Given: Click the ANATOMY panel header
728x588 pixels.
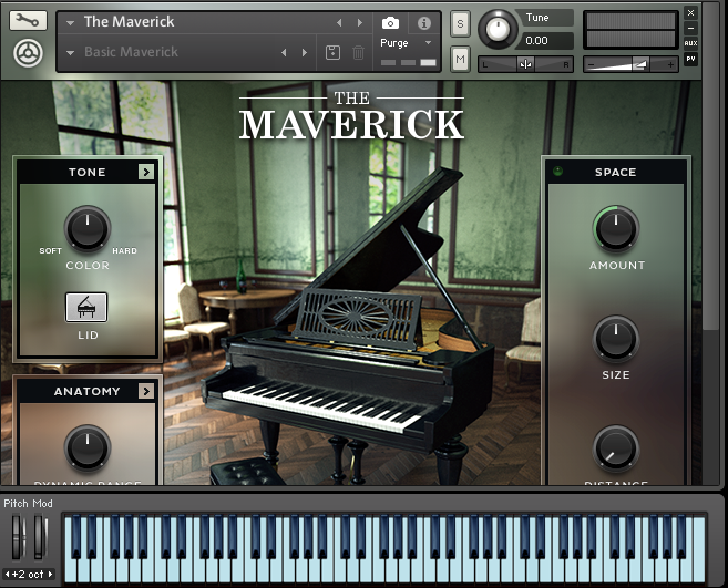Looking at the screenshot, I should tap(87, 391).
